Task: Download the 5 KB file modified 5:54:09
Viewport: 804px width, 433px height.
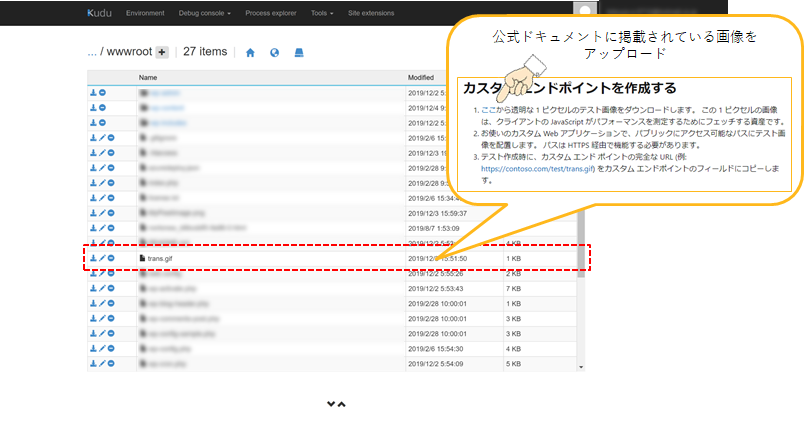Action: point(93,363)
